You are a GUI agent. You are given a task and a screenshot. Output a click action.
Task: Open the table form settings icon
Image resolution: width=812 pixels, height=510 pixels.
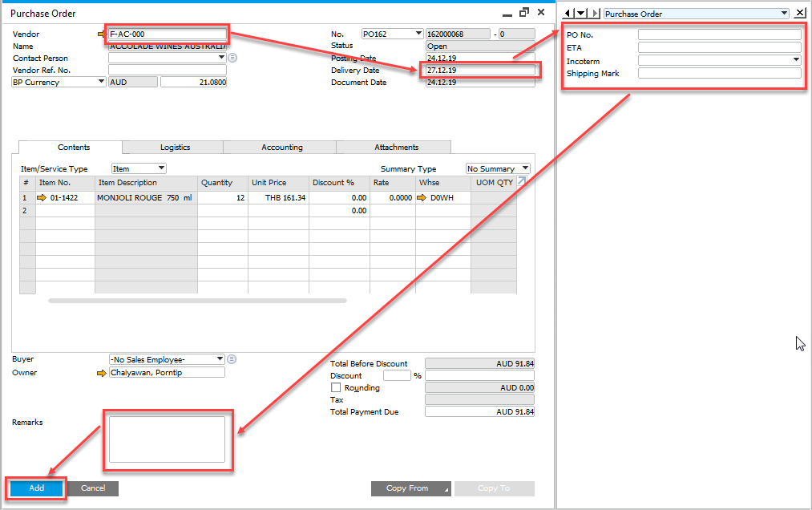522,181
